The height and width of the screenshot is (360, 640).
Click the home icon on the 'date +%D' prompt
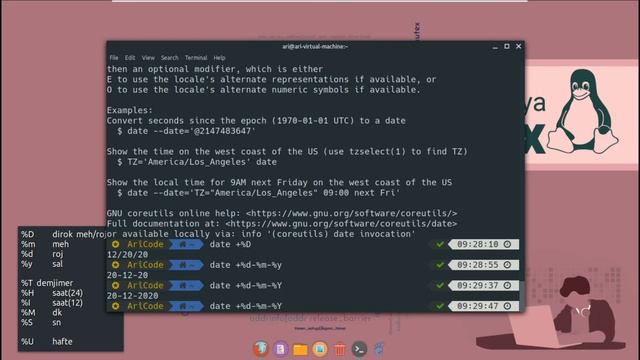point(182,244)
